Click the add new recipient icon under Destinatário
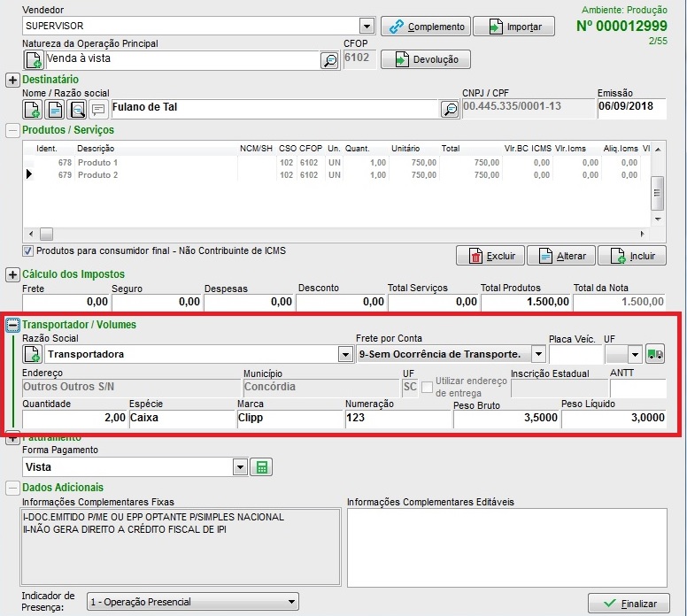Screen dimensions: 687x616 pyautogui.click(x=33, y=109)
